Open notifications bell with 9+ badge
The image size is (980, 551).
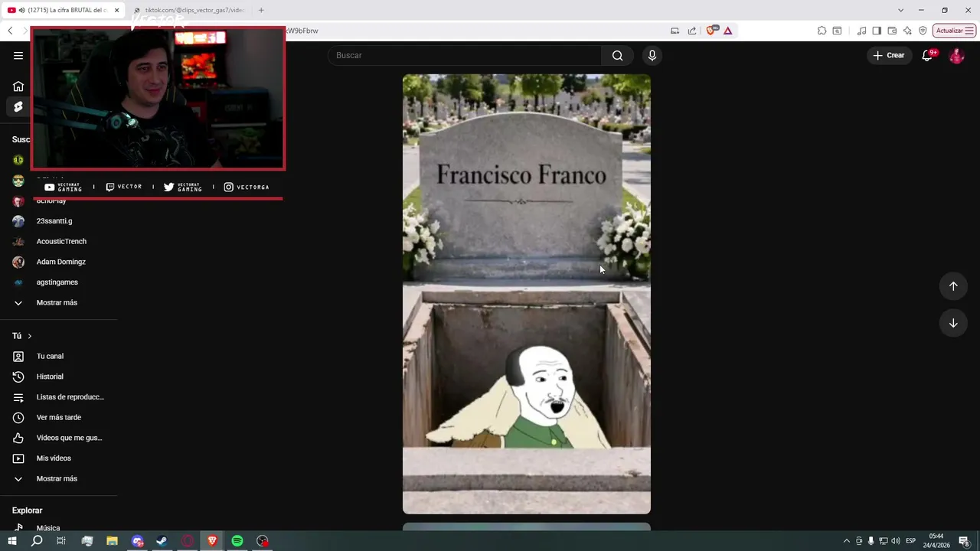[928, 55]
